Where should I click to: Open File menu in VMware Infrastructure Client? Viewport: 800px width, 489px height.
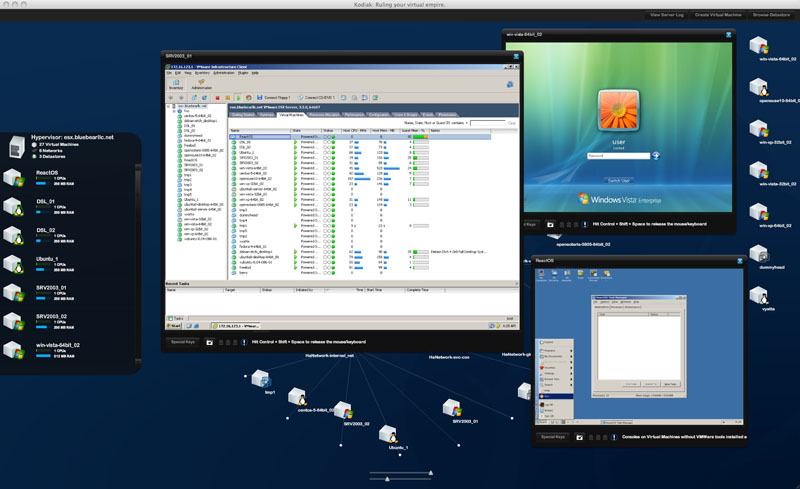coord(169,73)
